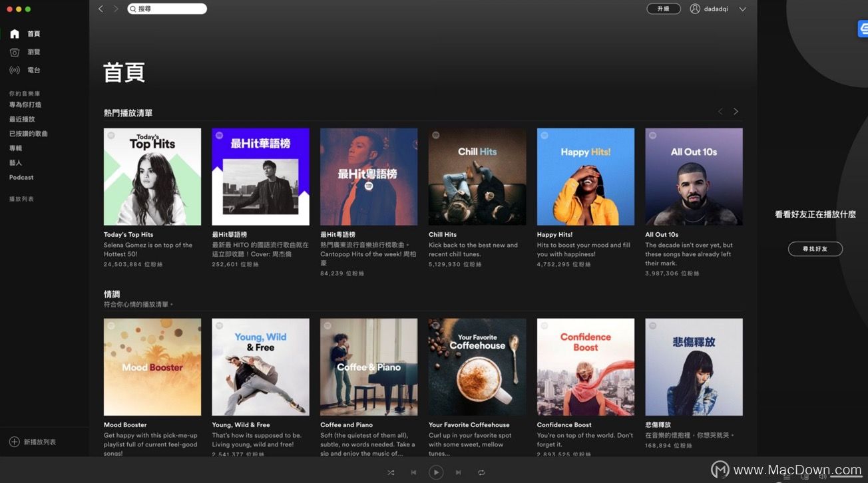Image resolution: width=868 pixels, height=483 pixels.
Task: Navigate back with the left arrow
Action: pyautogui.click(x=101, y=9)
